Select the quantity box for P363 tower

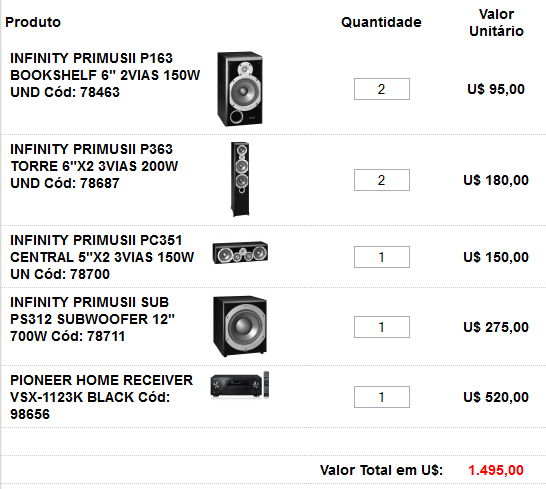(x=382, y=180)
